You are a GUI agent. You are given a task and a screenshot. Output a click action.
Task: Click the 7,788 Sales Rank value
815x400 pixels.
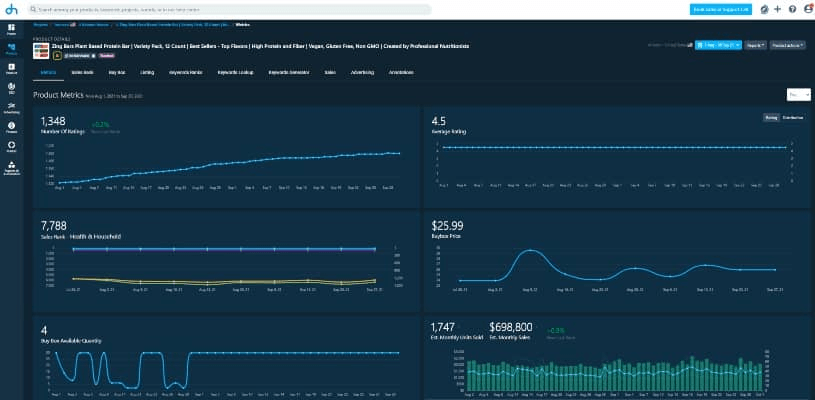coord(53,225)
